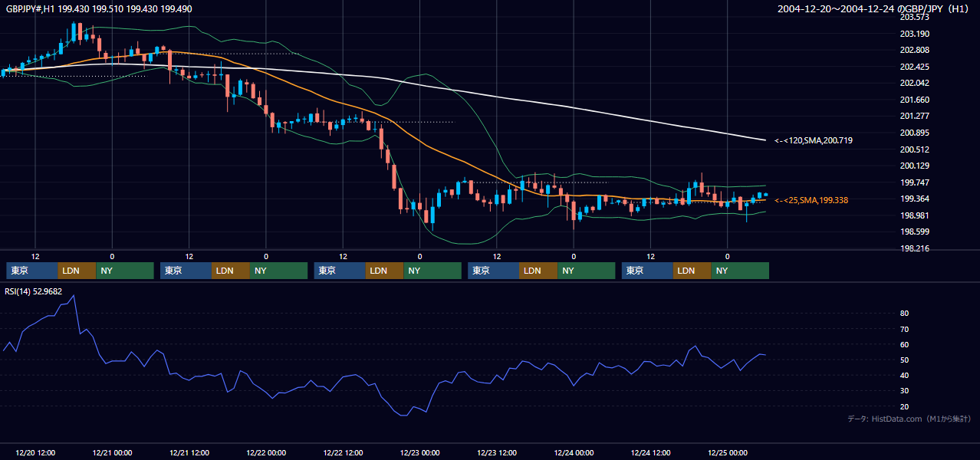Click price axis label 200.512
The width and height of the screenshot is (980, 460).
point(914,149)
